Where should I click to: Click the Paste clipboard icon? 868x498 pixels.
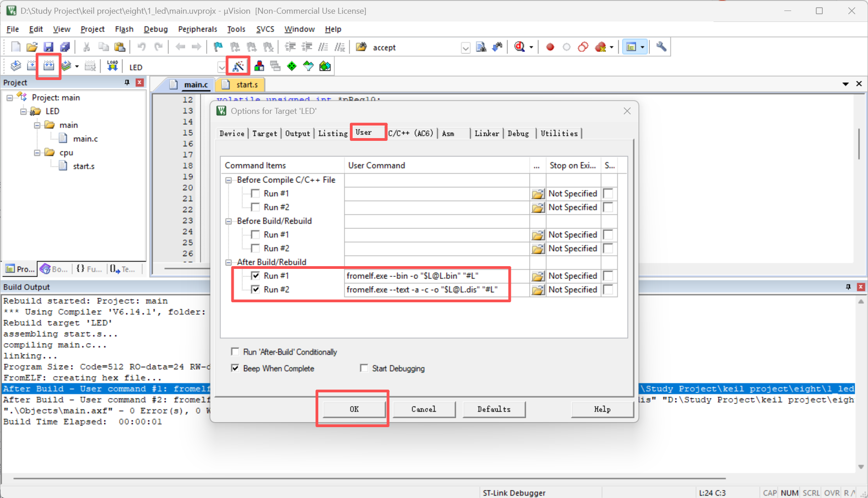coord(120,47)
